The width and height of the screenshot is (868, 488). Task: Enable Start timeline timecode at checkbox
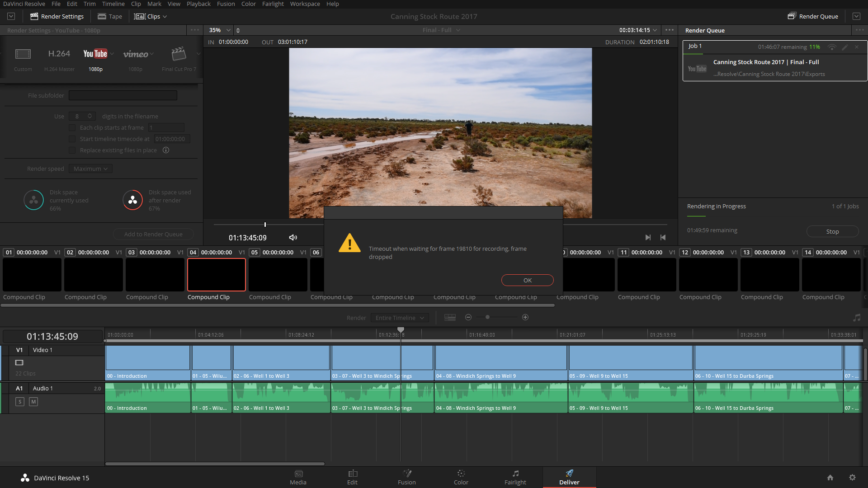click(72, 139)
